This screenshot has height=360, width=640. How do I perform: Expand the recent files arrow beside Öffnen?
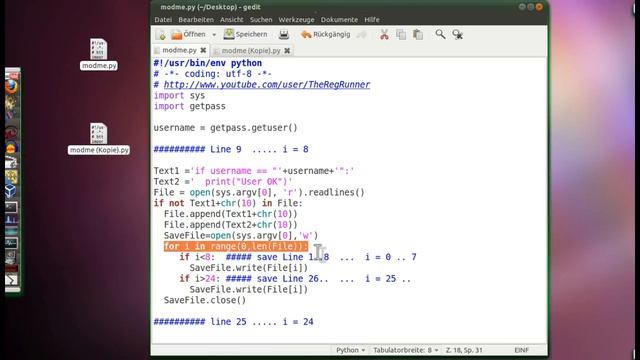pos(214,35)
